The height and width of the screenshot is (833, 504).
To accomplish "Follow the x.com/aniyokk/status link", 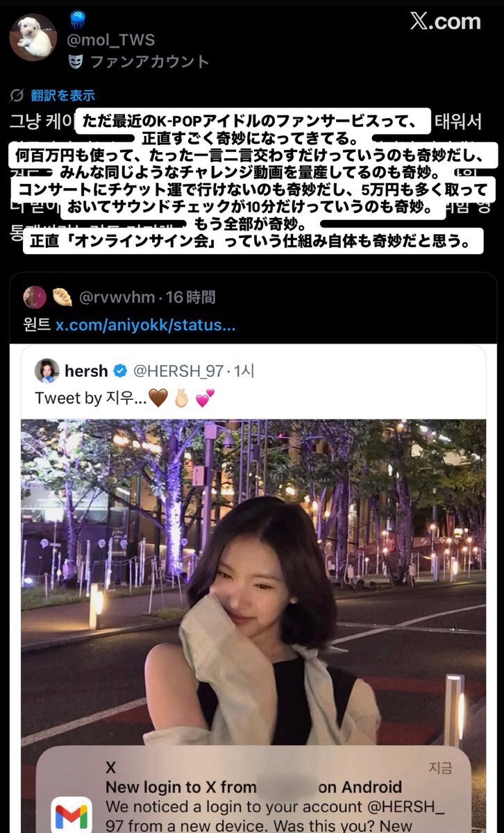I will [146, 326].
